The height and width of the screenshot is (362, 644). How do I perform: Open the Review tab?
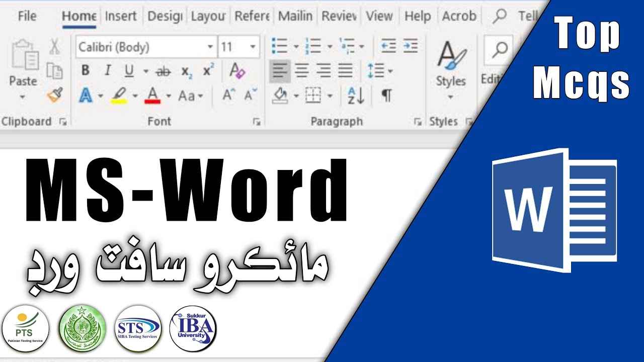pos(339,16)
